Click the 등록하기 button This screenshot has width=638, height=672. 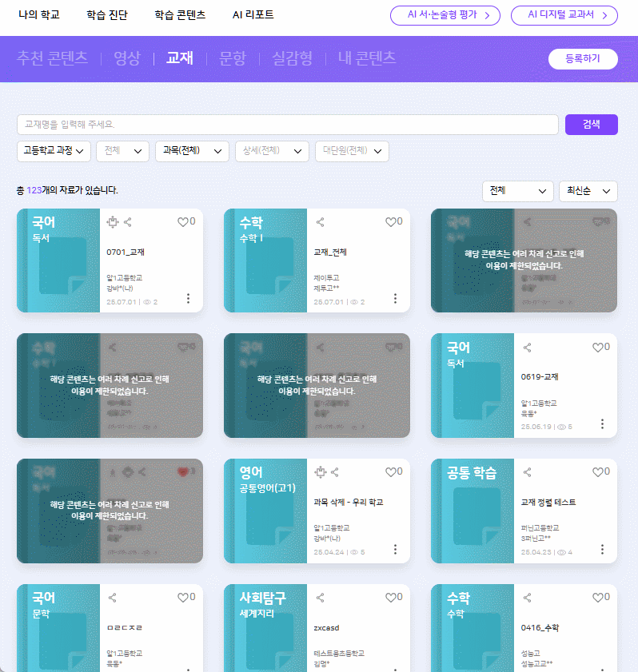tap(582, 59)
